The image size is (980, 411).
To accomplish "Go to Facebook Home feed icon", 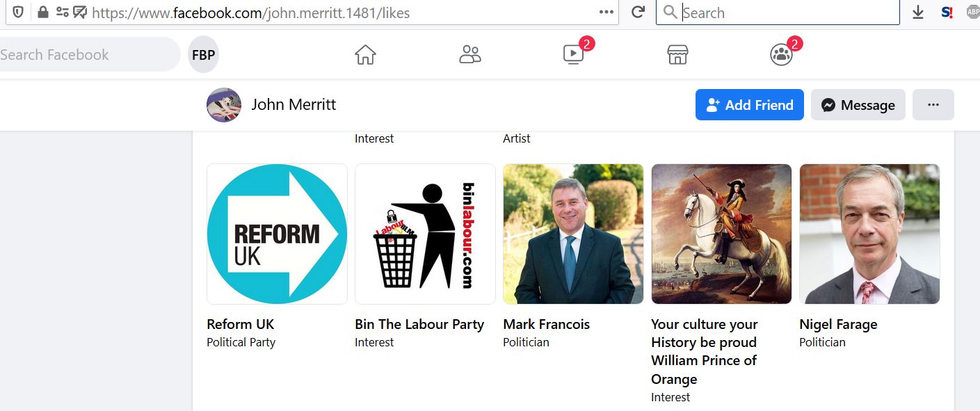I will (x=365, y=54).
